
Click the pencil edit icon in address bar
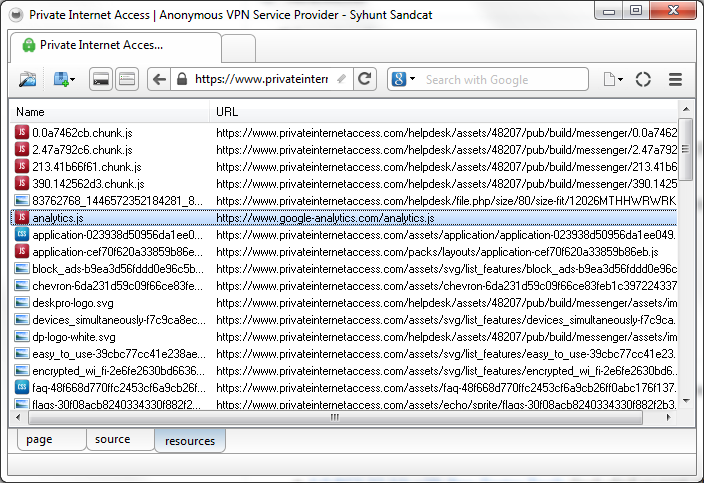(x=342, y=79)
